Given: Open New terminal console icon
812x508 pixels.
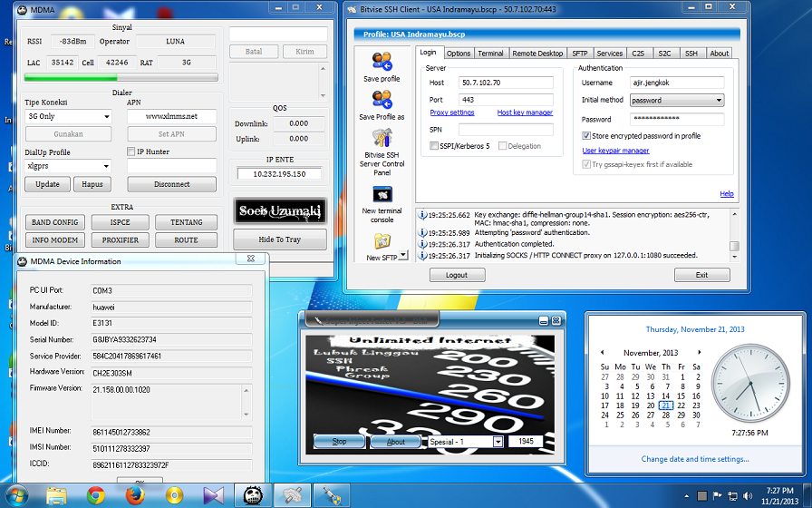Looking at the screenshot, I should coord(382,194).
